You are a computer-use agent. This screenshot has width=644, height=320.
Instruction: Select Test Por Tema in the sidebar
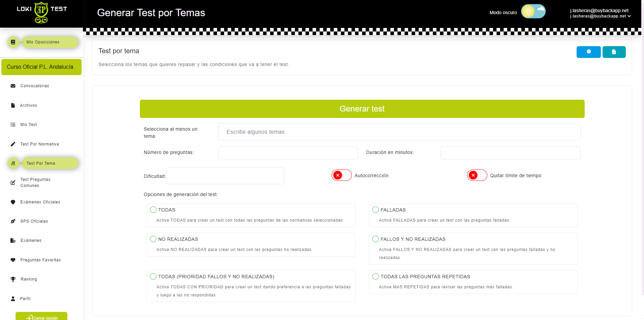click(x=41, y=163)
